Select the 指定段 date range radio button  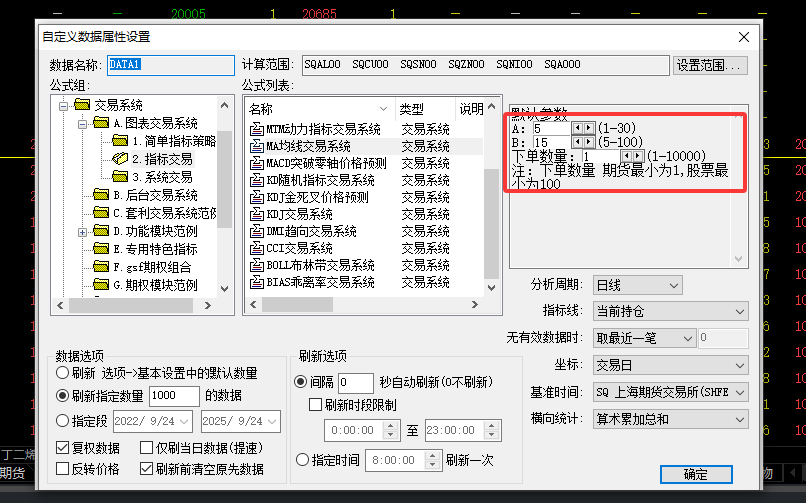tap(62, 421)
